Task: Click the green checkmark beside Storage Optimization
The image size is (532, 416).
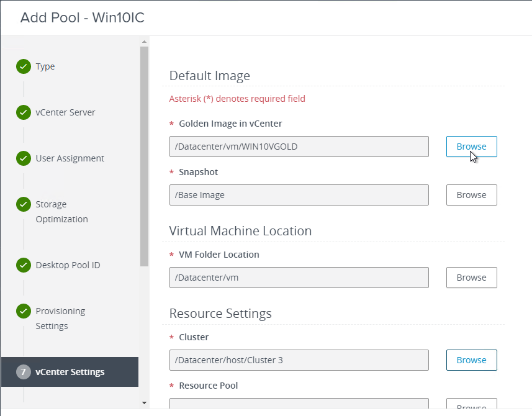Action: 24,204
